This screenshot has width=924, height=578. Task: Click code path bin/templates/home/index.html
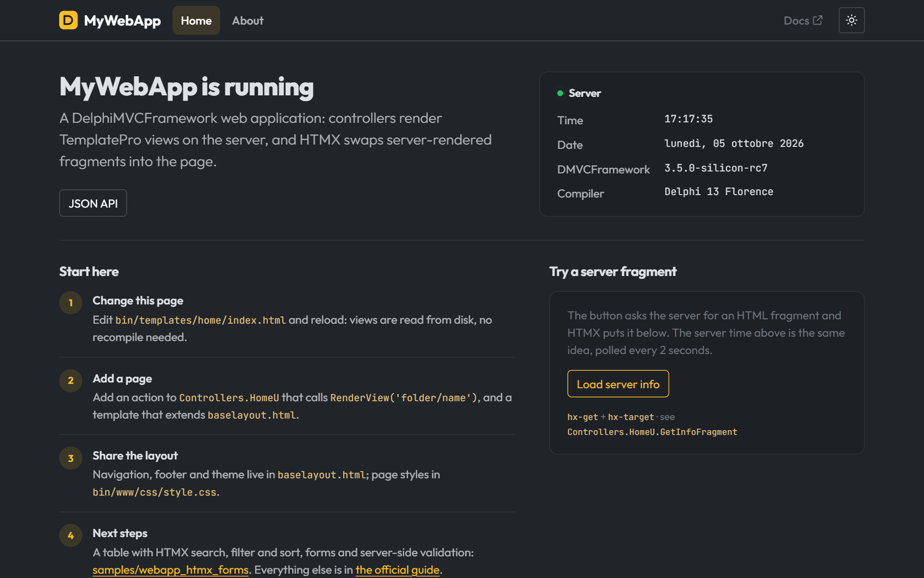(x=201, y=320)
